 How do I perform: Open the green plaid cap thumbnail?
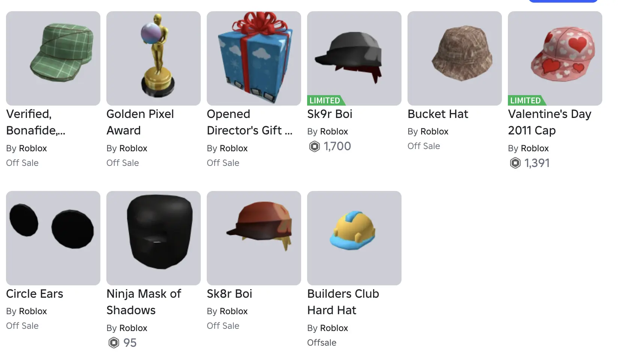(x=53, y=58)
